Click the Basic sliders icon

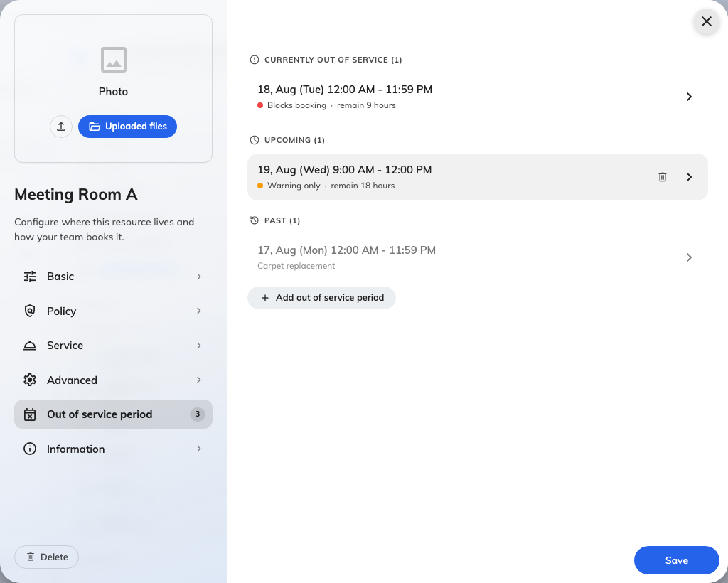click(x=30, y=277)
